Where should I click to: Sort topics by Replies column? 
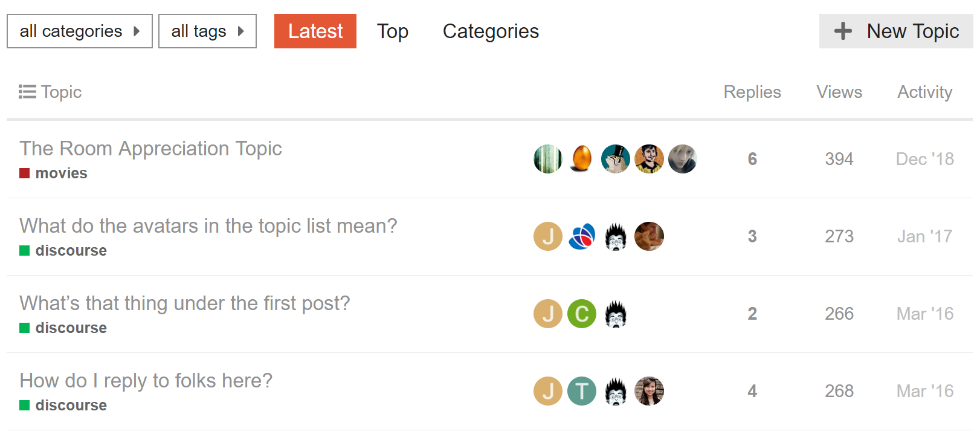pos(752,92)
